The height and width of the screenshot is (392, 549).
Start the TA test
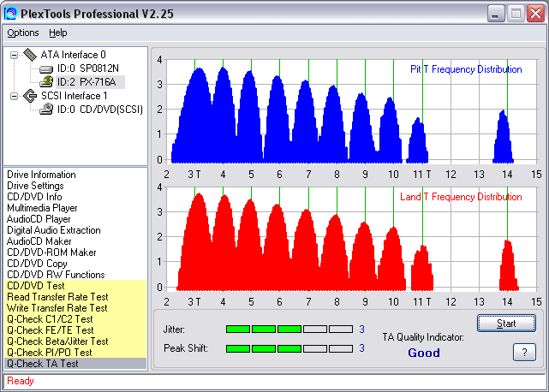(506, 323)
